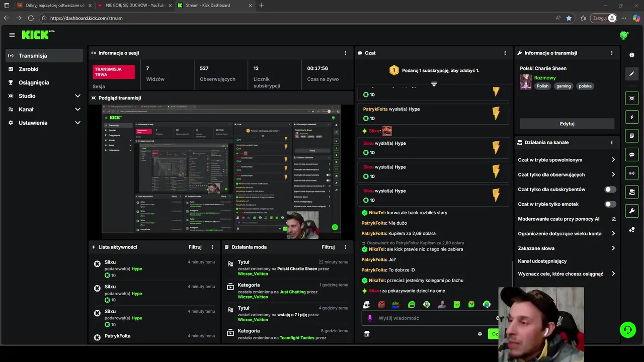The width and height of the screenshot is (644, 362).
Task: Click the Just Chatting category link in mod actions
Action: 293,292
